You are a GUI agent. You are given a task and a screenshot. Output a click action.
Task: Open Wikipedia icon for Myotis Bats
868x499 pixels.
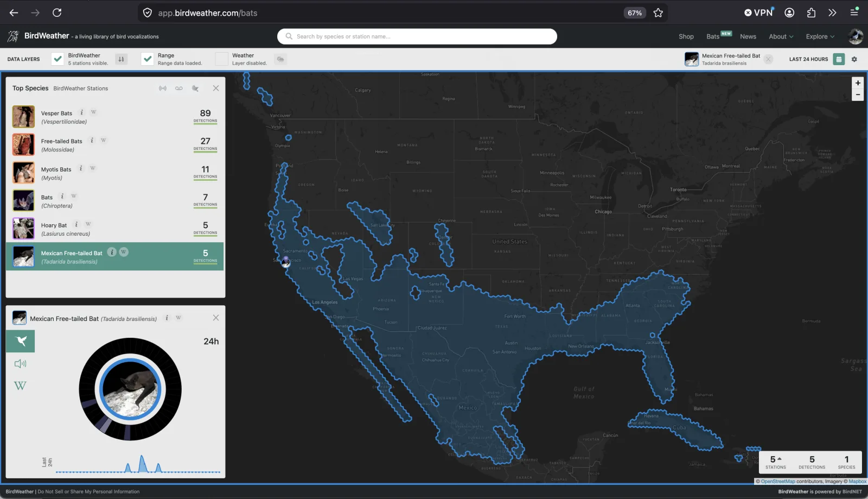(93, 168)
